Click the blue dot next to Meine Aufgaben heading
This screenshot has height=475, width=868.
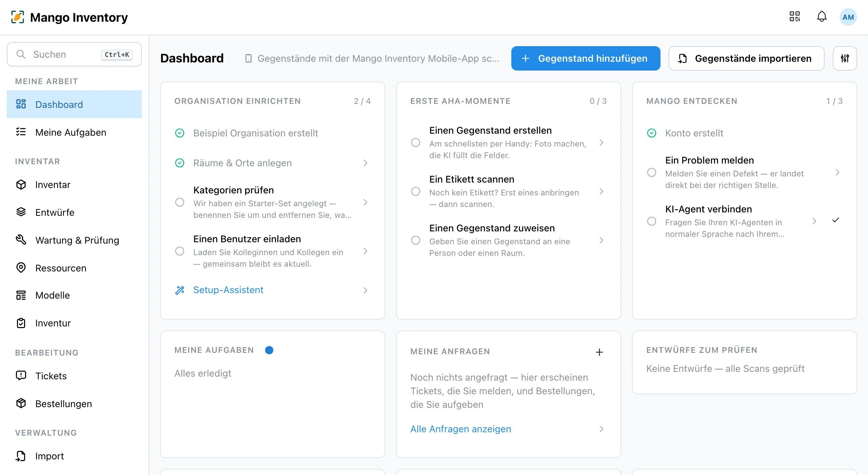pos(269,350)
